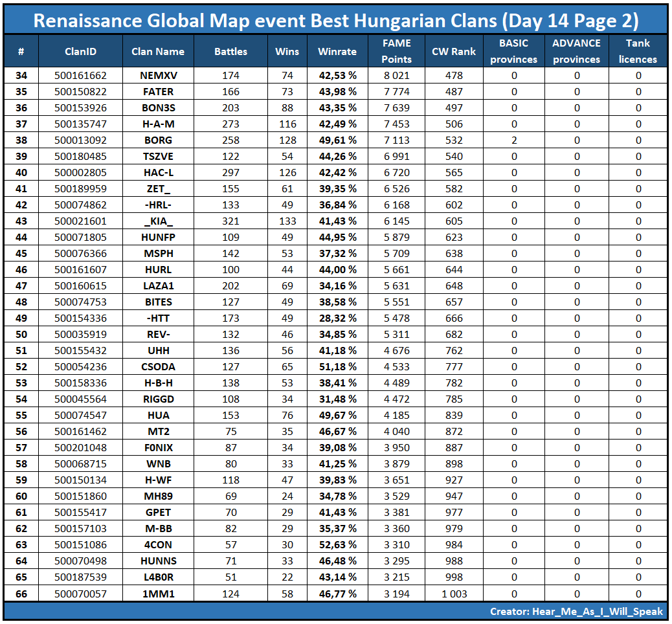Select fame points 8 021
The height and width of the screenshot is (624, 672).
click(396, 76)
